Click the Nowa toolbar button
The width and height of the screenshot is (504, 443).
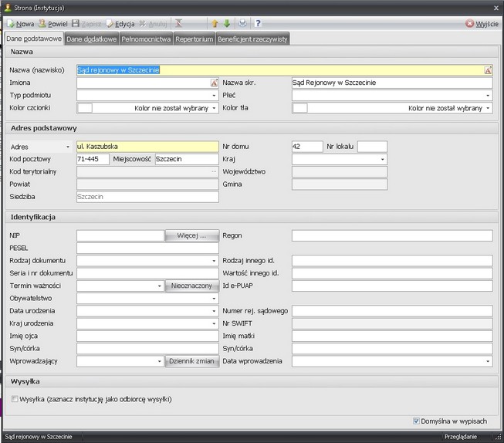20,24
